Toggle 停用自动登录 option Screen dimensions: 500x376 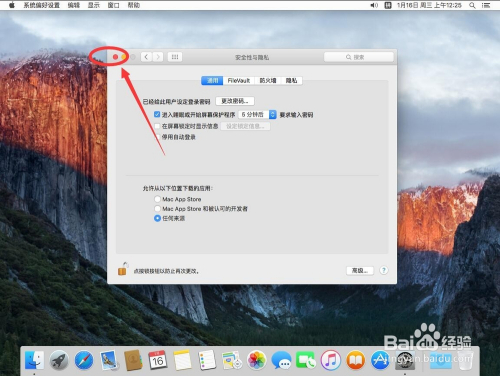coord(157,137)
